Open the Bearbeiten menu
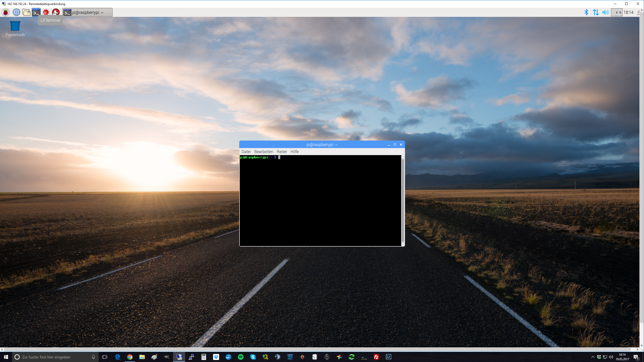The height and width of the screenshot is (362, 644). coord(263,152)
